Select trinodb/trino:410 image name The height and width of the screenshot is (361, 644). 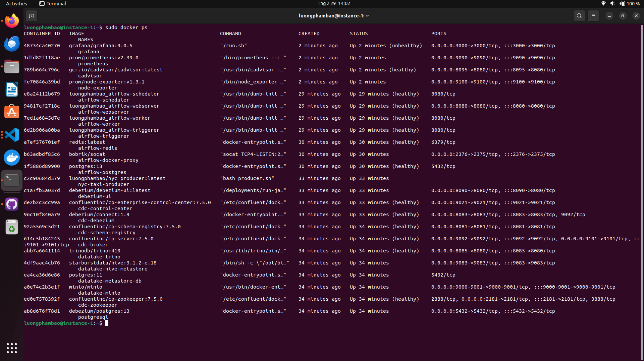[x=95, y=251]
